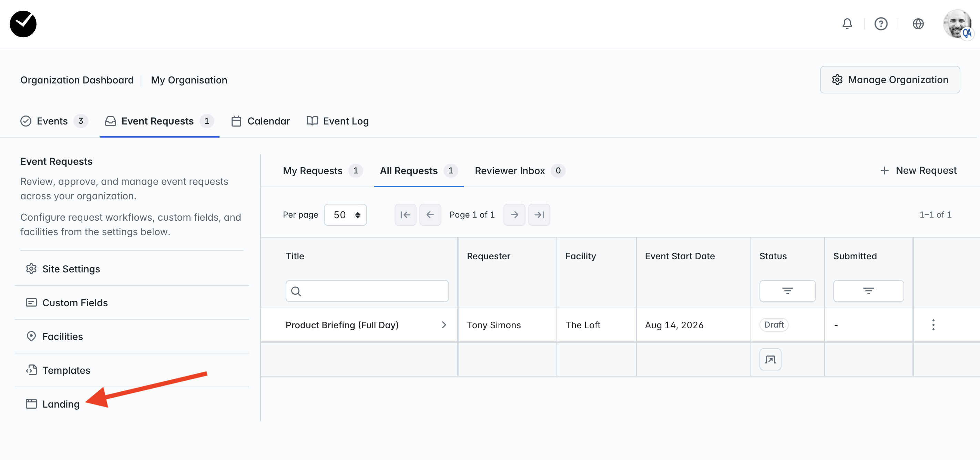Switch to My Requests tab
This screenshot has width=980, height=460.
323,171
